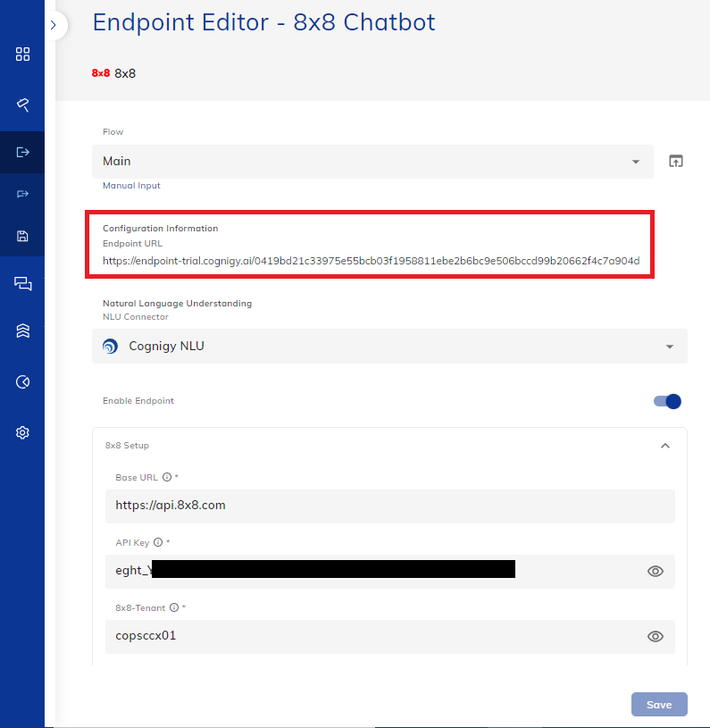Click the 8x8-Tenant info icon

(174, 607)
